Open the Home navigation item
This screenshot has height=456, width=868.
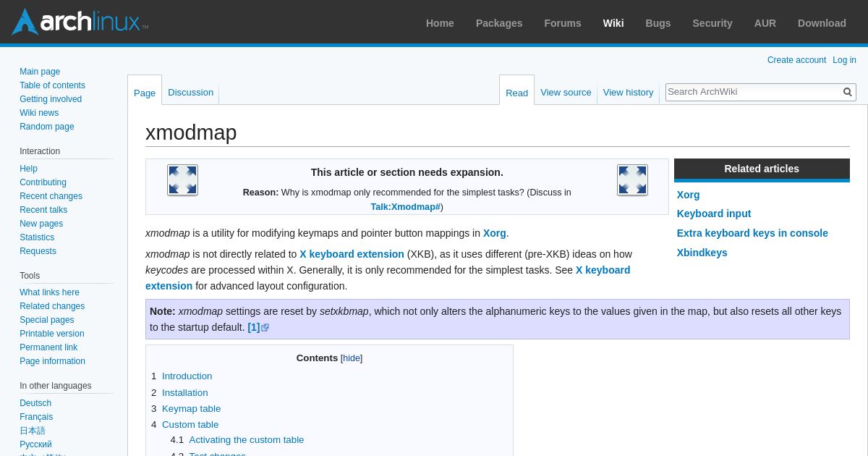pyautogui.click(x=440, y=23)
